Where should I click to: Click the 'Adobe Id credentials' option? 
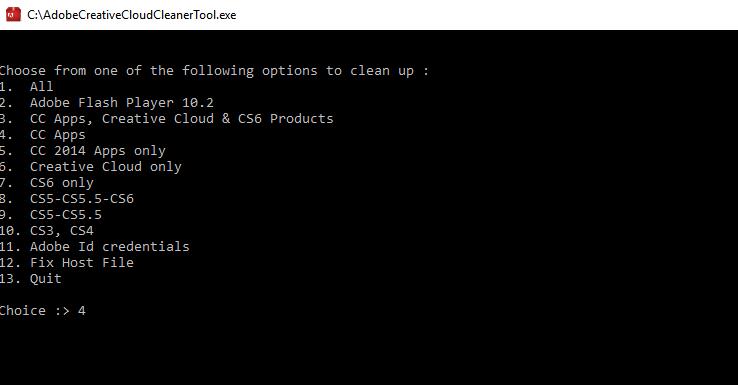tap(110, 247)
